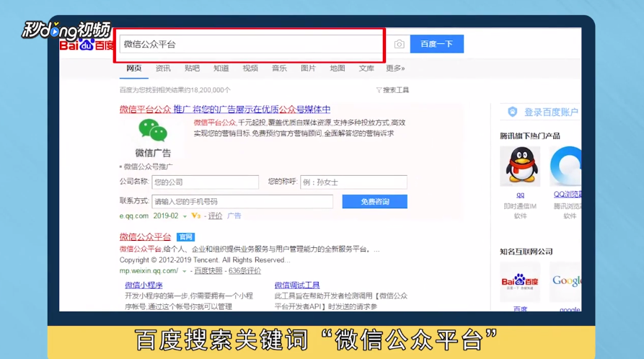Click the WeChat ad logo
The height and width of the screenshot is (359, 644).
tap(153, 130)
